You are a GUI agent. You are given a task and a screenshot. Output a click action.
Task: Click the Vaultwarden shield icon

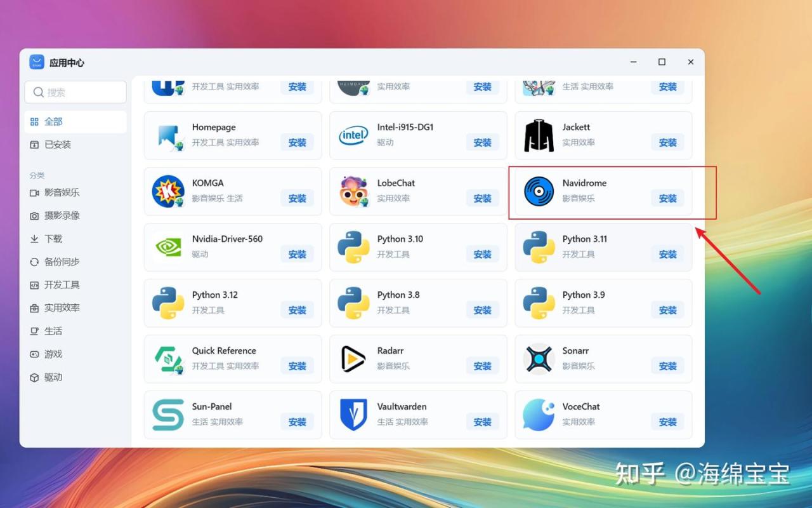pos(353,415)
